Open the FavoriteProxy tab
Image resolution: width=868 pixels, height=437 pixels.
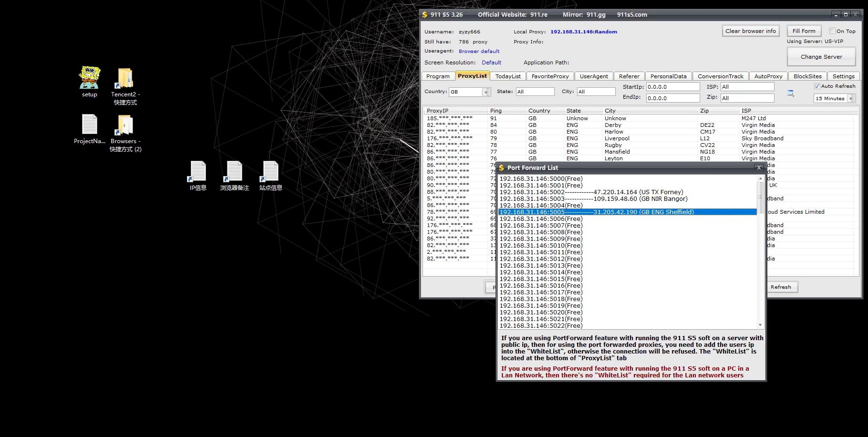(x=550, y=76)
